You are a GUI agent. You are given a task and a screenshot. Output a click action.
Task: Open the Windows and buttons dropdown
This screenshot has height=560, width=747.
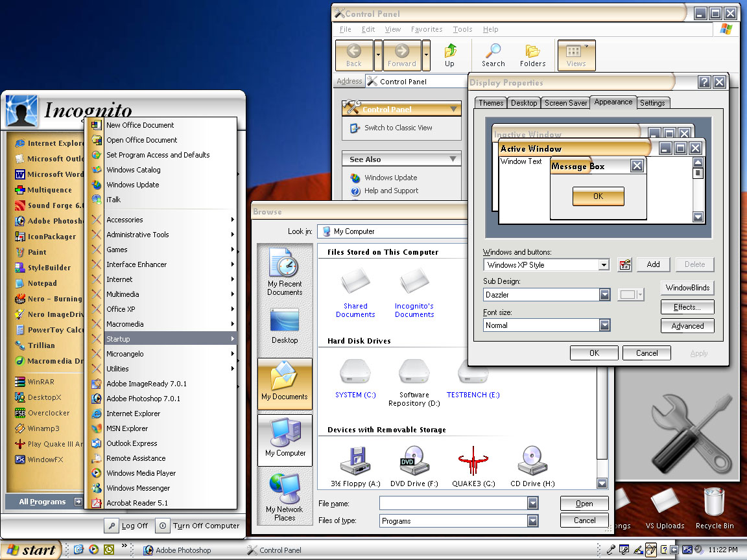[x=604, y=264]
